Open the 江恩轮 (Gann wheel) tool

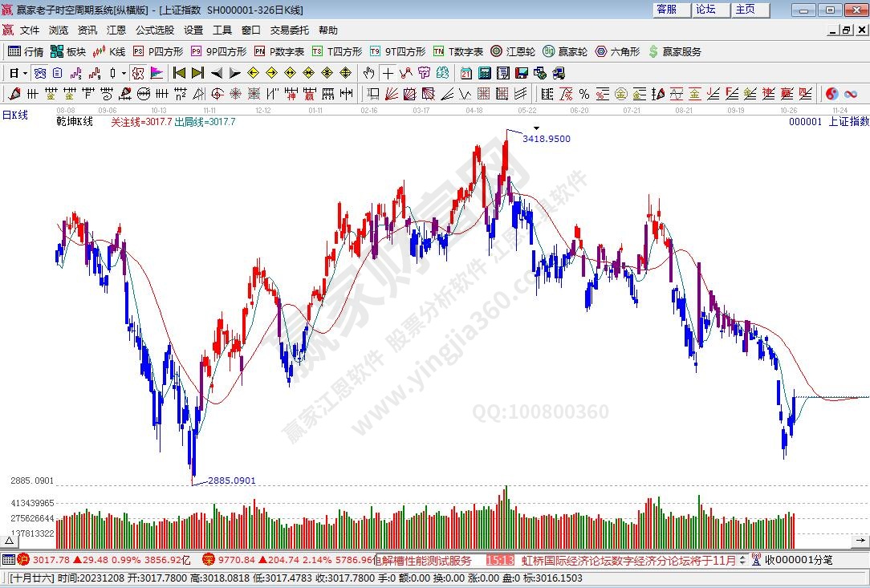tap(514, 51)
